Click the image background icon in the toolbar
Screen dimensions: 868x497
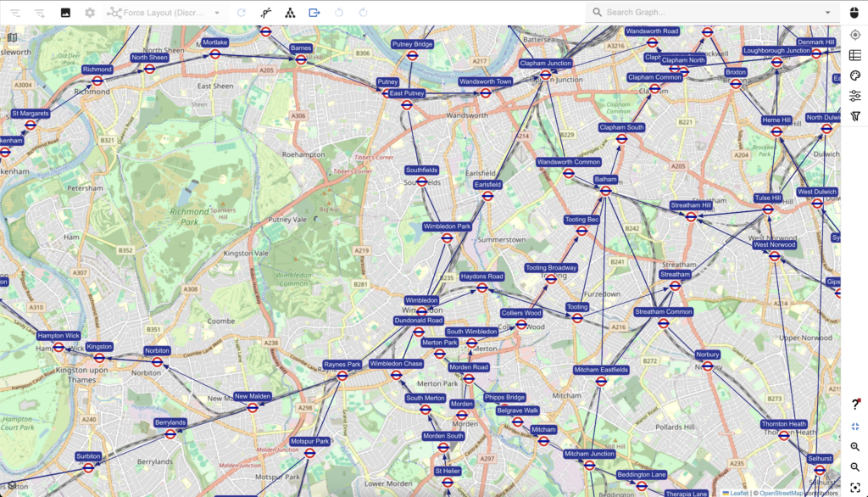[65, 13]
